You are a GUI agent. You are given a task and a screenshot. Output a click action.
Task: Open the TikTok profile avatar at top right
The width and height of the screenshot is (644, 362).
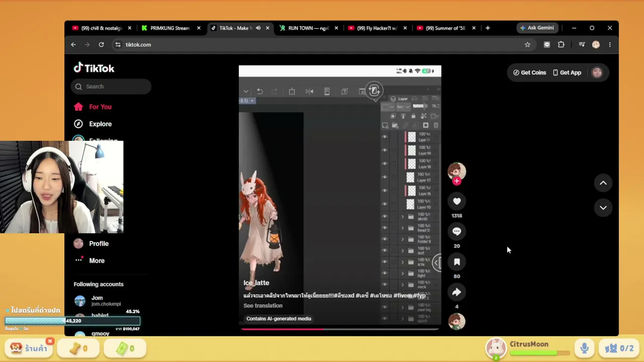point(597,72)
